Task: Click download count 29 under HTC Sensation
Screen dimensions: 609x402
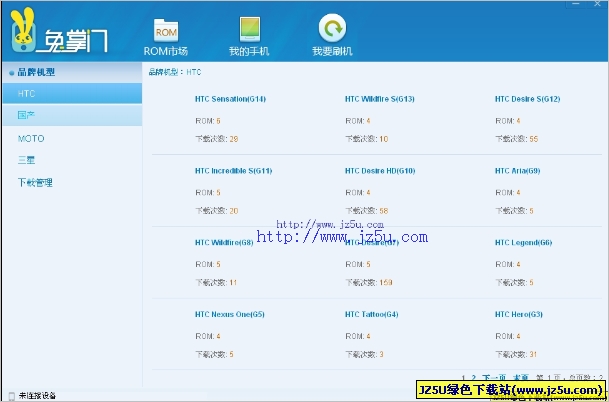Action: pyautogui.click(x=234, y=139)
